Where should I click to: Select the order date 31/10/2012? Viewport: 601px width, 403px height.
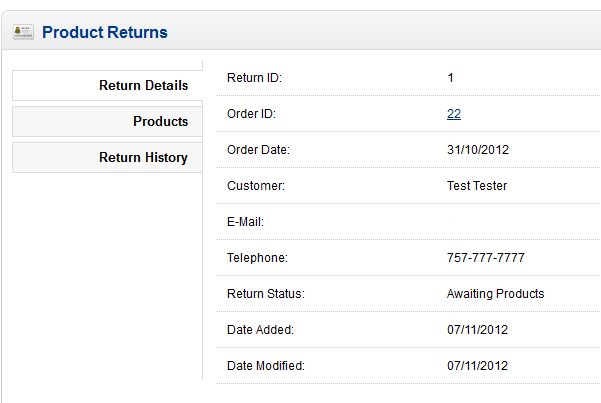pos(478,150)
